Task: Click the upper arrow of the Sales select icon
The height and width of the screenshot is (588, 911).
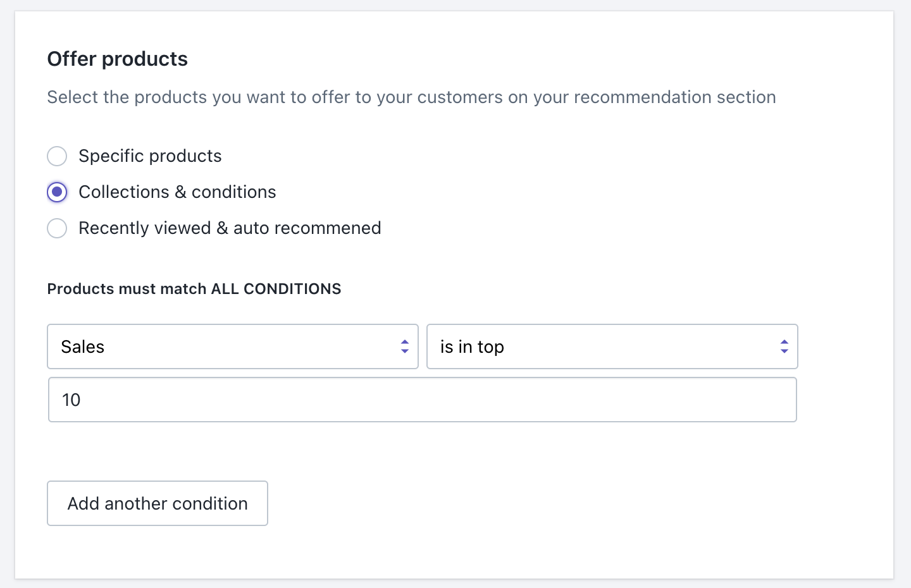Action: coord(405,342)
